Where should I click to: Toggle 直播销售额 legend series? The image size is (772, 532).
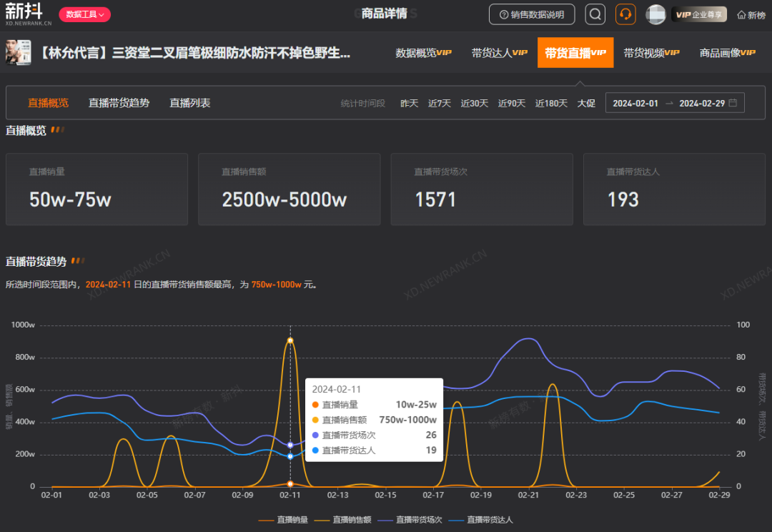(x=342, y=520)
